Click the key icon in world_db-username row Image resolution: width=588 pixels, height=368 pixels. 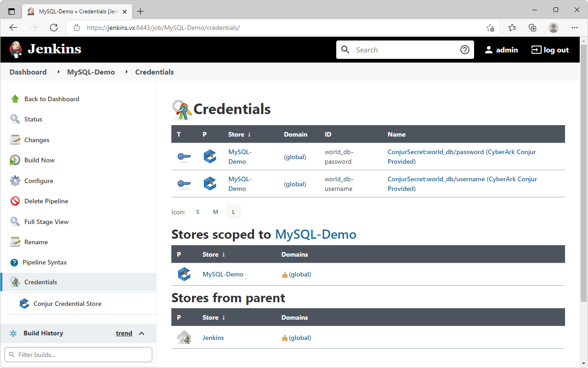click(x=184, y=184)
